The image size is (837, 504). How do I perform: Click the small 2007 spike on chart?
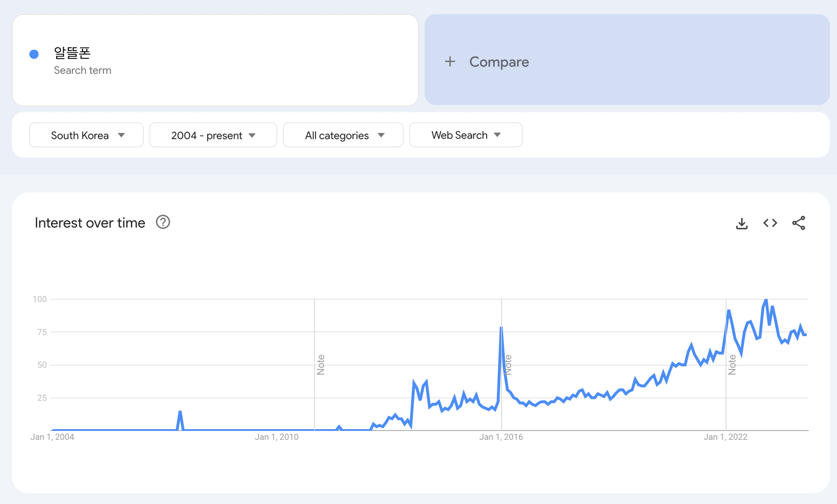click(180, 412)
